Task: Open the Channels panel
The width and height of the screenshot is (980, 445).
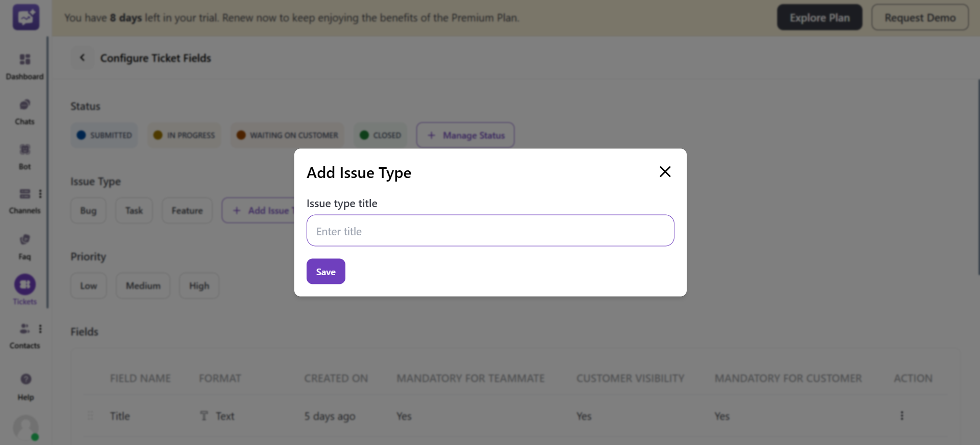Action: tap(25, 199)
